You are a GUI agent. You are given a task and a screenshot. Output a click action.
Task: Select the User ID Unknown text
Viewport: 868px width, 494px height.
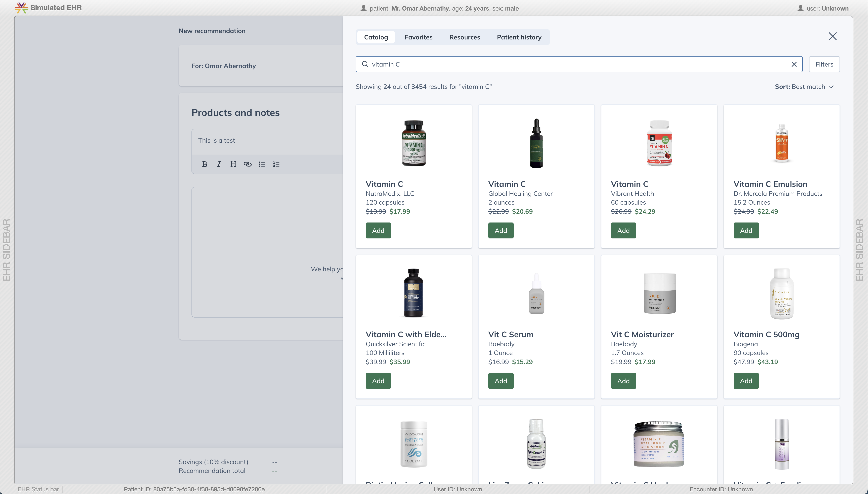coord(457,489)
